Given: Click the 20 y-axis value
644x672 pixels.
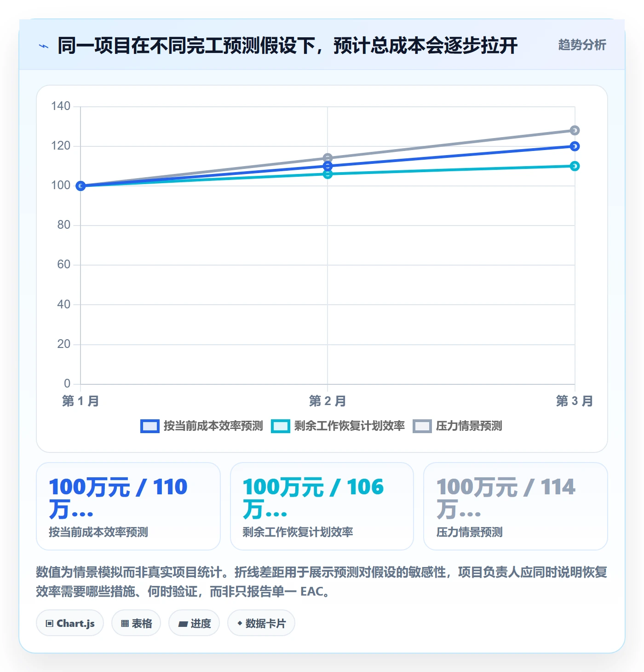Looking at the screenshot, I should [x=64, y=344].
